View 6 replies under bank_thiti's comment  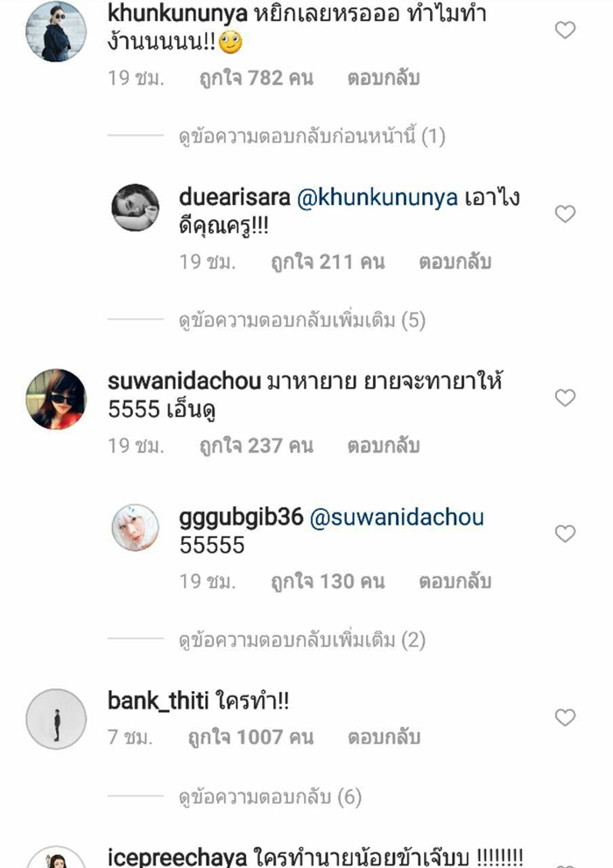270,797
